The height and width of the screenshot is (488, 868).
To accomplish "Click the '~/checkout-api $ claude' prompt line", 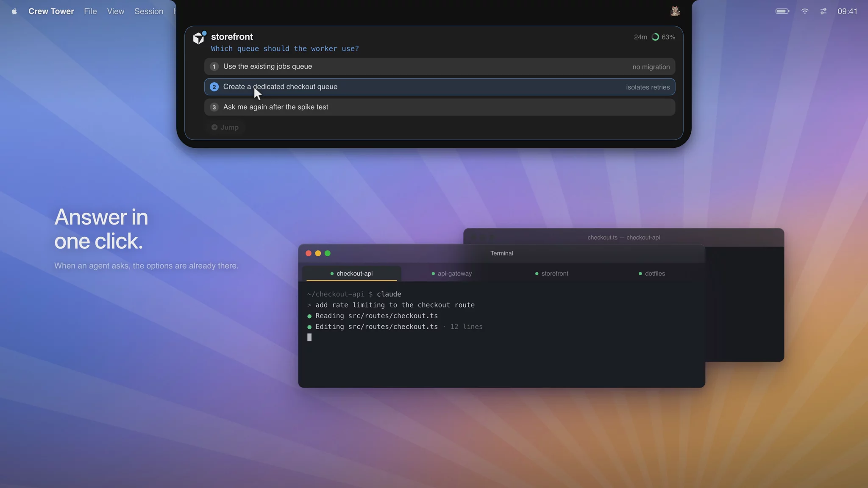I will 354,294.
